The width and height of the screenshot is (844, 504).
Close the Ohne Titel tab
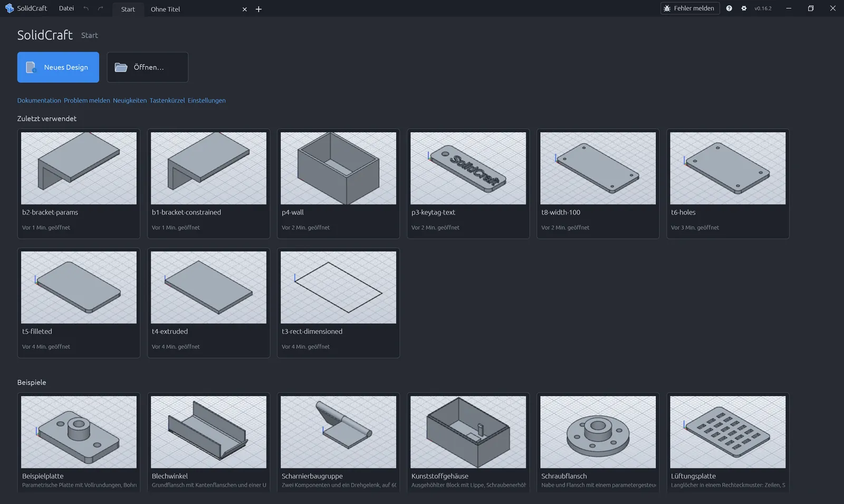coord(244,9)
